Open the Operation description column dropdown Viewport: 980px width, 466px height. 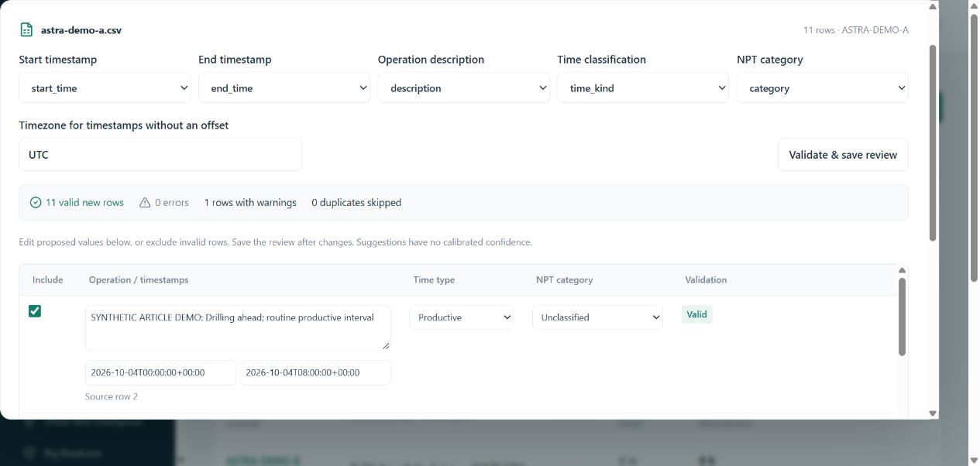pos(463,88)
